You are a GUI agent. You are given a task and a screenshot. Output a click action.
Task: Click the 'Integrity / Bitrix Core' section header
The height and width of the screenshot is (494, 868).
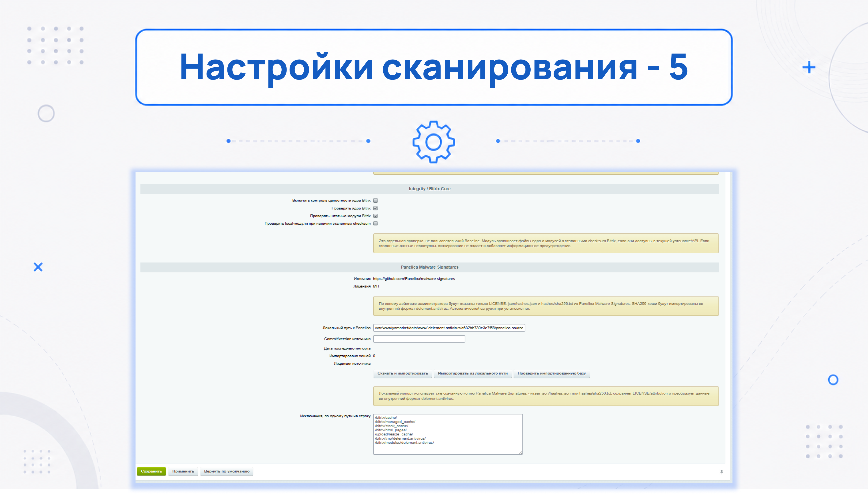pyautogui.click(x=430, y=189)
